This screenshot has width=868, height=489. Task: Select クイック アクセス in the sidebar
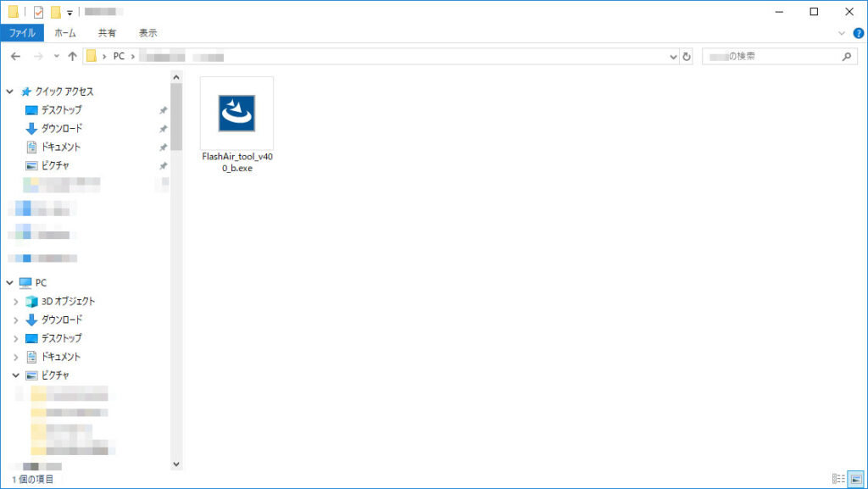[x=64, y=92]
